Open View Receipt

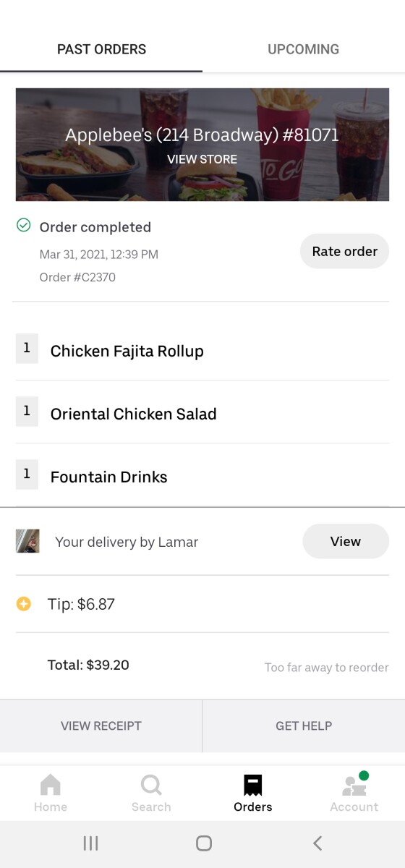pyautogui.click(x=101, y=726)
